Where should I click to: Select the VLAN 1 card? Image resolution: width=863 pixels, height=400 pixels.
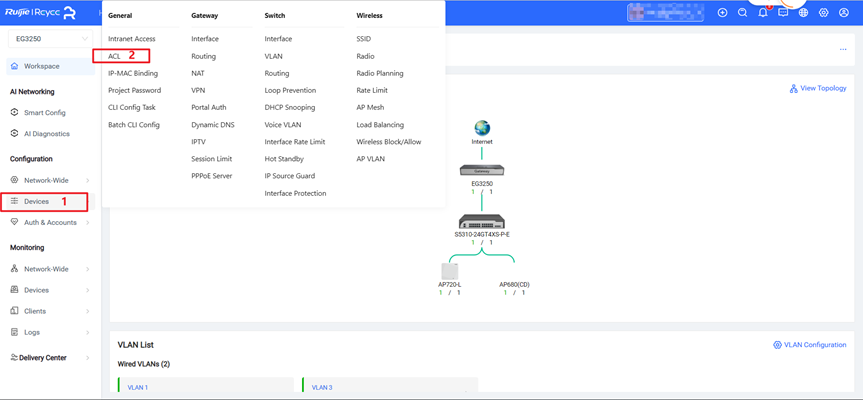click(x=206, y=385)
